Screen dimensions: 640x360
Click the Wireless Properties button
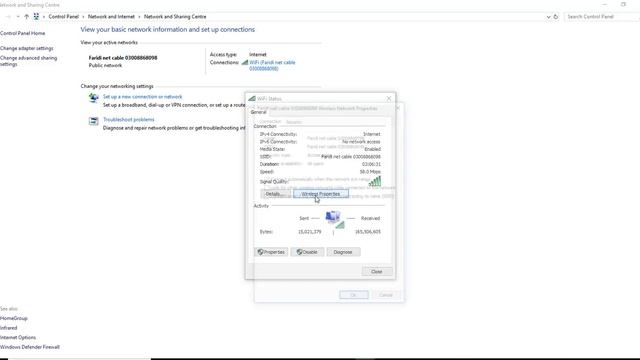point(321,194)
